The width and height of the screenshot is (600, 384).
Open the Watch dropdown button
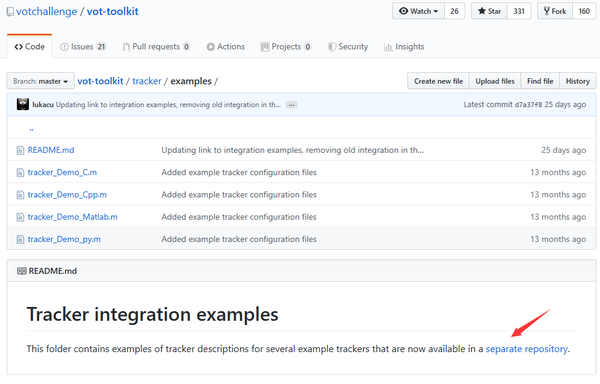pyautogui.click(x=418, y=11)
